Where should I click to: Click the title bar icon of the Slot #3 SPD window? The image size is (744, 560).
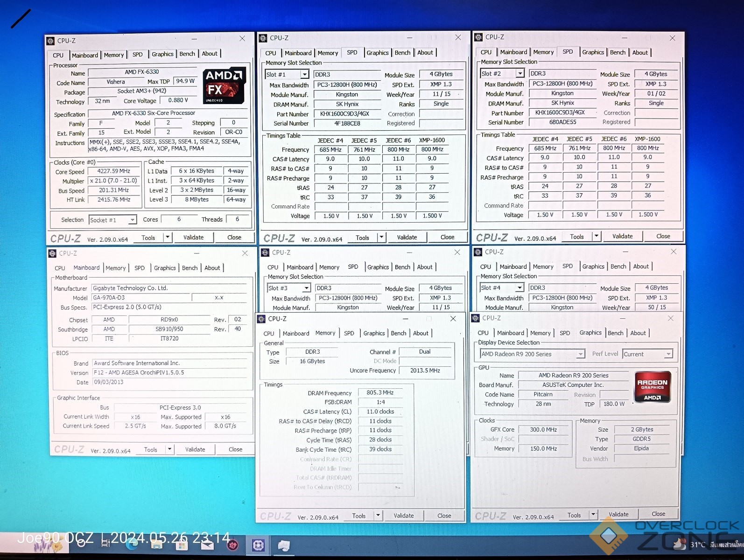(265, 252)
